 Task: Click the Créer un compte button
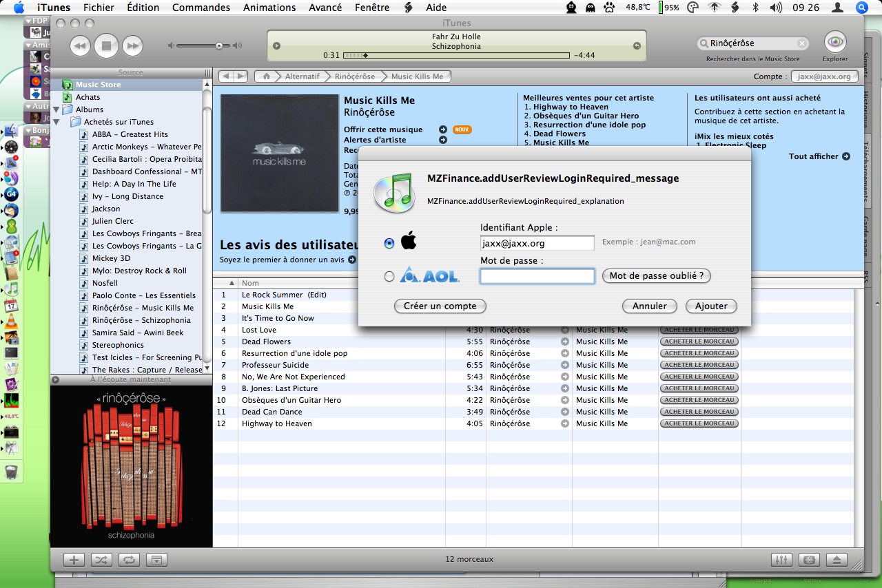pos(440,306)
